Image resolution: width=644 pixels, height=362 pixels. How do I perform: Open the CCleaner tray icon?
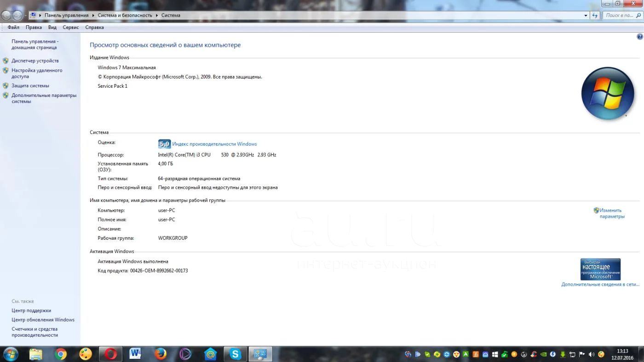[534, 354]
